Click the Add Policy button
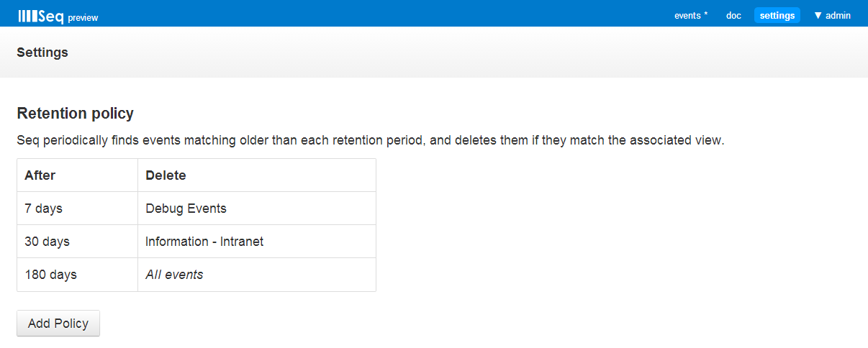 [x=58, y=324]
